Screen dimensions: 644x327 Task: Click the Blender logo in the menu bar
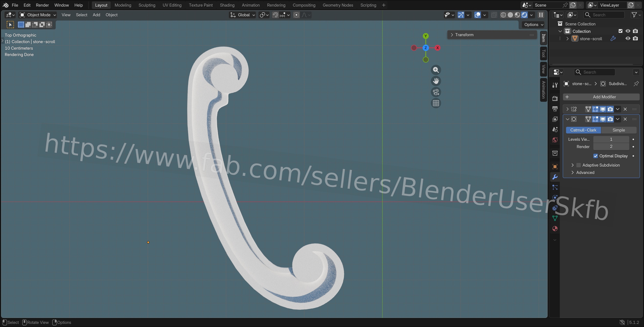pyautogui.click(x=6, y=5)
